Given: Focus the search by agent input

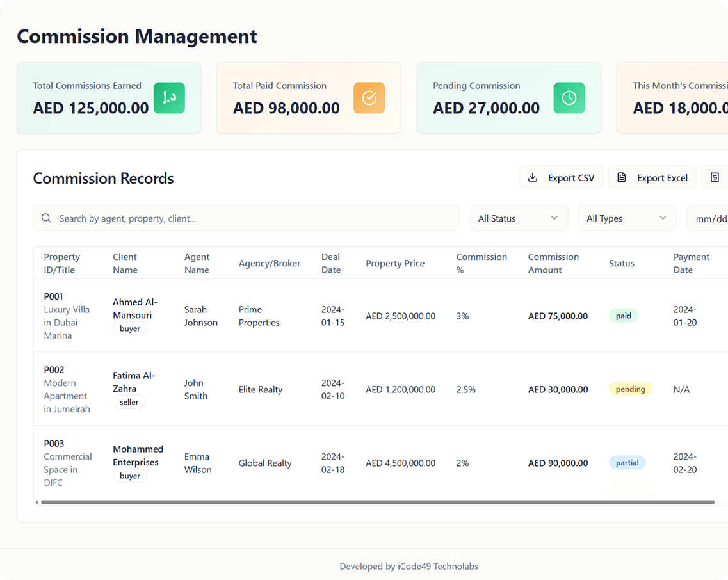Looking at the screenshot, I should pos(246,218).
